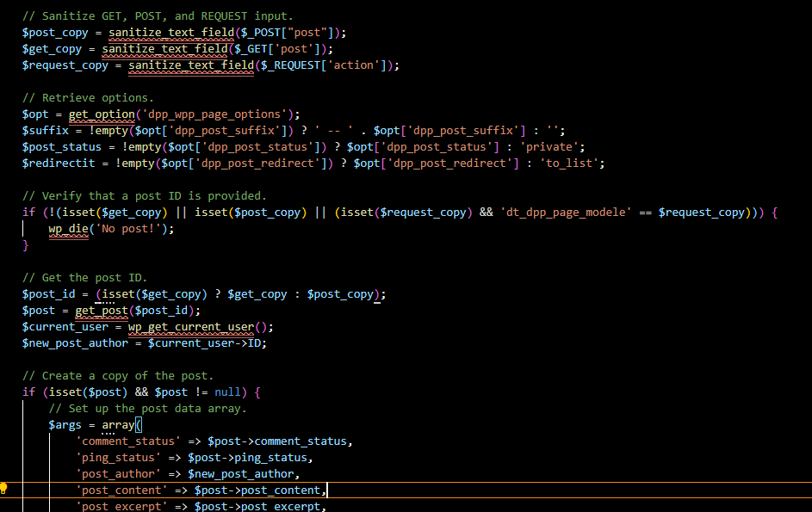812x512 pixels.
Task: Click the $suffix variable declaration
Action: click(45, 131)
